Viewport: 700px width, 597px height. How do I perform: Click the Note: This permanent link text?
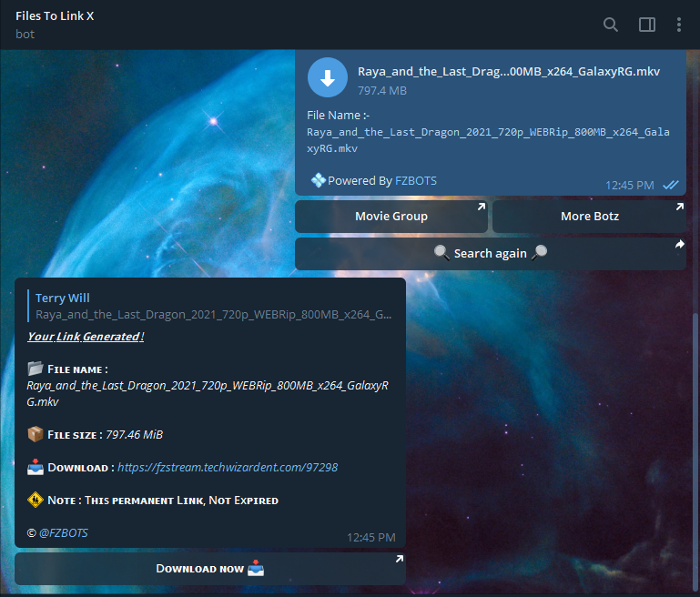pos(163,501)
